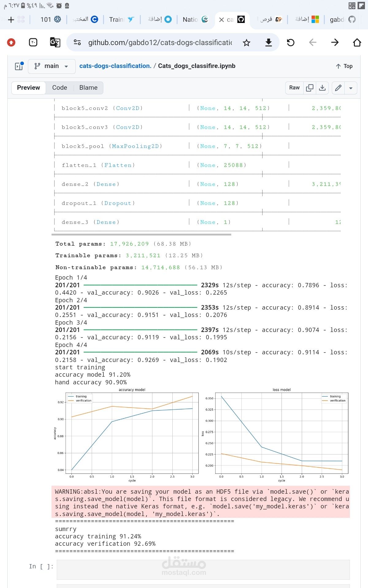Click the 'block5_pool (MaxPooling2D)' table row
This screenshot has height=588, width=368.
pos(197,146)
